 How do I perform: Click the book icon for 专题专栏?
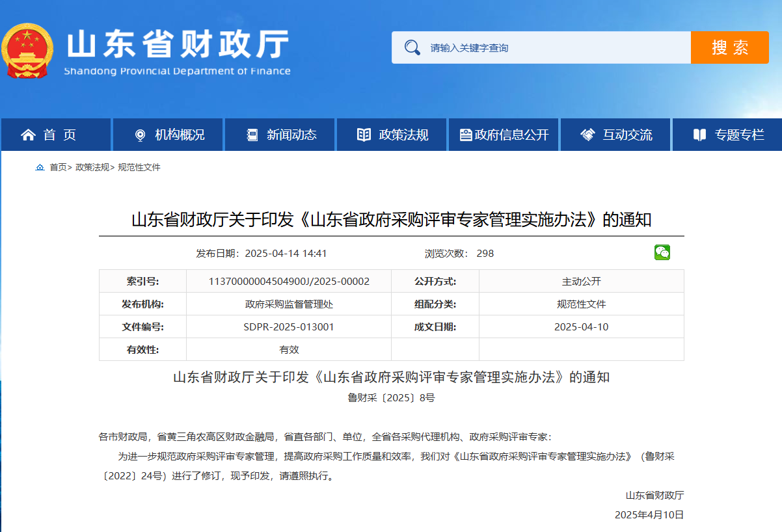(699, 135)
